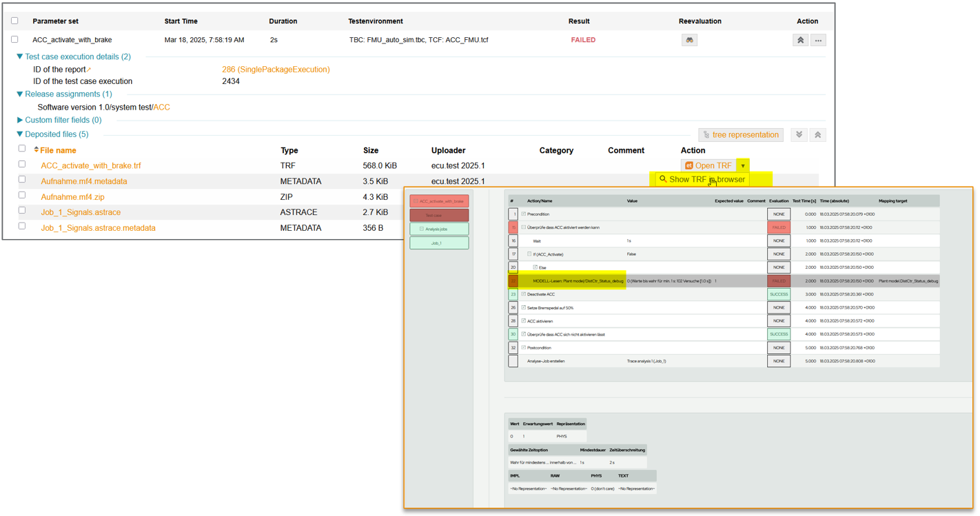
Task: Click the red FAILED evaluation cell in row 22
Action: coord(778,281)
